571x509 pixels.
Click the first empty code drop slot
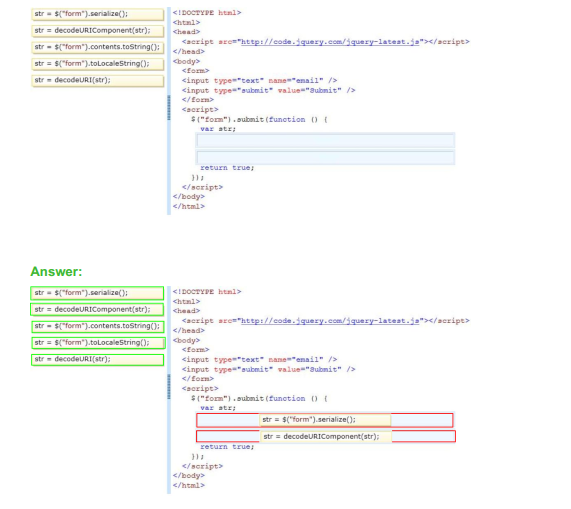click(325, 141)
